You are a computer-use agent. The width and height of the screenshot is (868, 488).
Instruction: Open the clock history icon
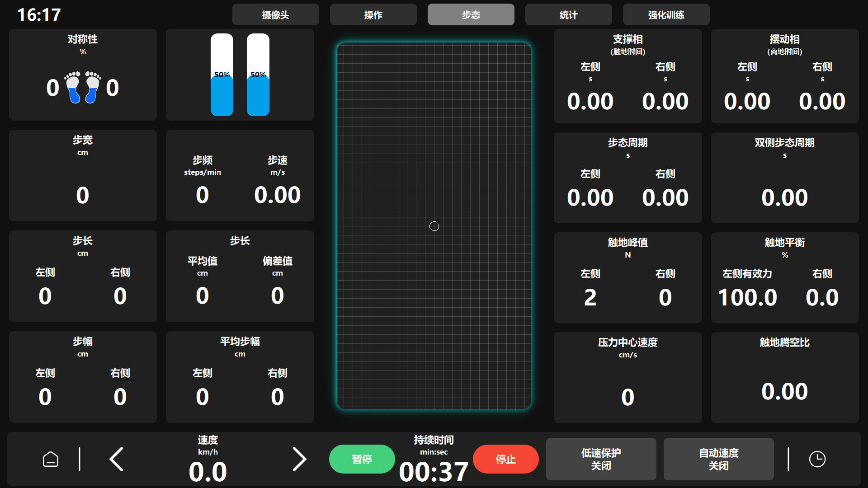(x=817, y=459)
